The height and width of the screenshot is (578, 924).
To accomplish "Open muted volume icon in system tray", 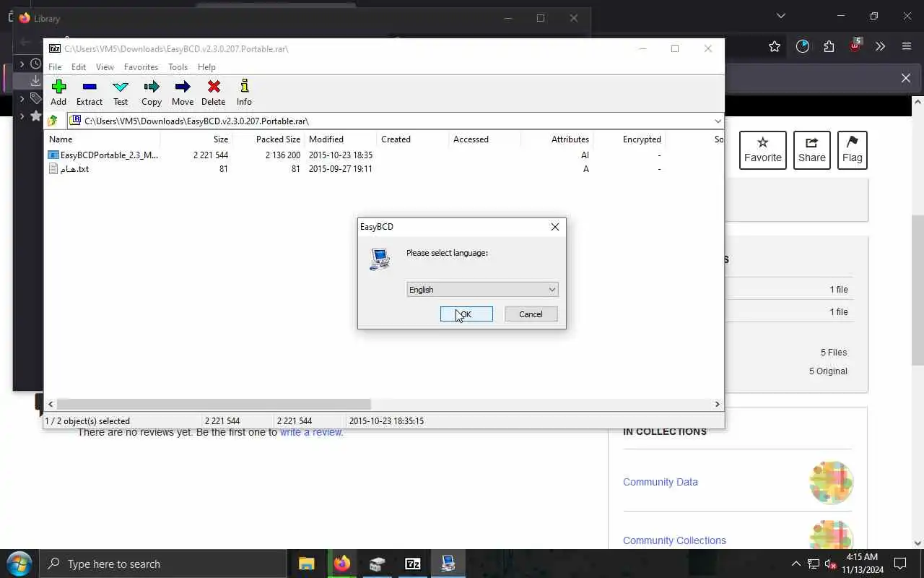I will tap(831, 564).
